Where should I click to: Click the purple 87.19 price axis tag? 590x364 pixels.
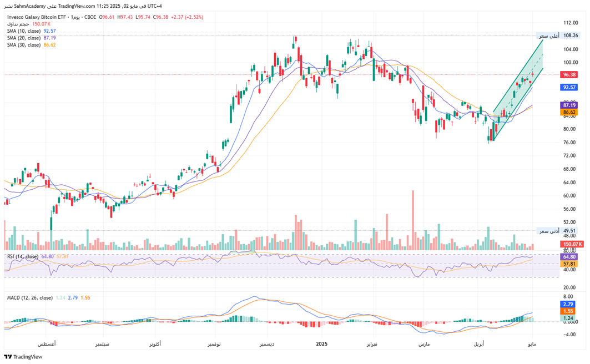click(x=569, y=105)
